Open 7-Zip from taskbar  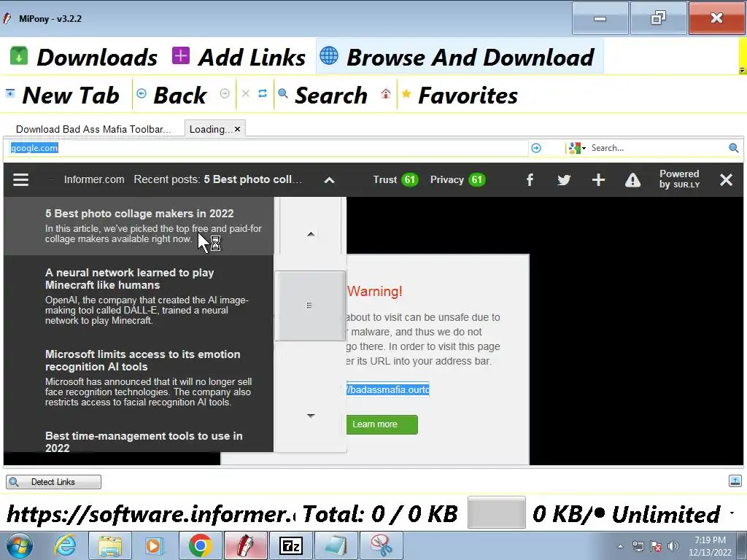291,545
